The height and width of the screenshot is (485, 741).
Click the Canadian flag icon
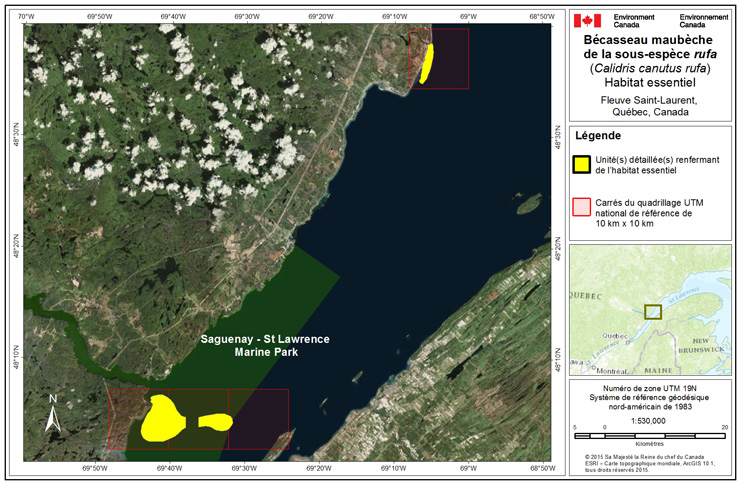[587, 20]
